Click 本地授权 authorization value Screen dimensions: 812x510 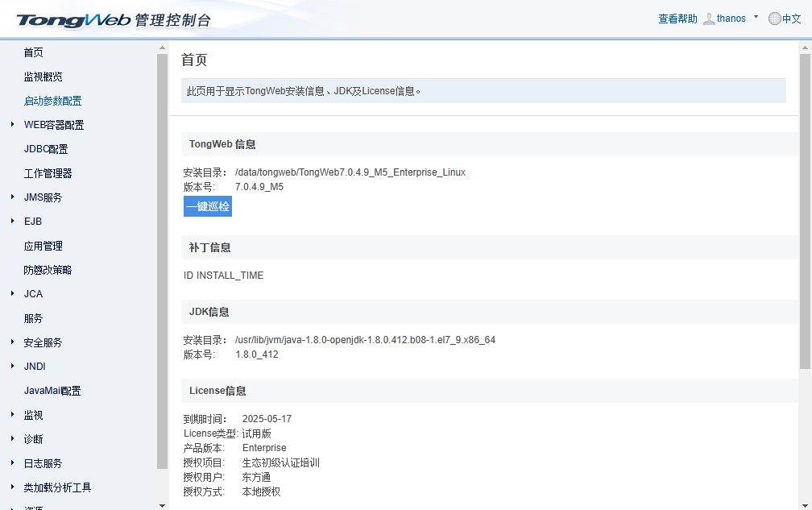(261, 491)
